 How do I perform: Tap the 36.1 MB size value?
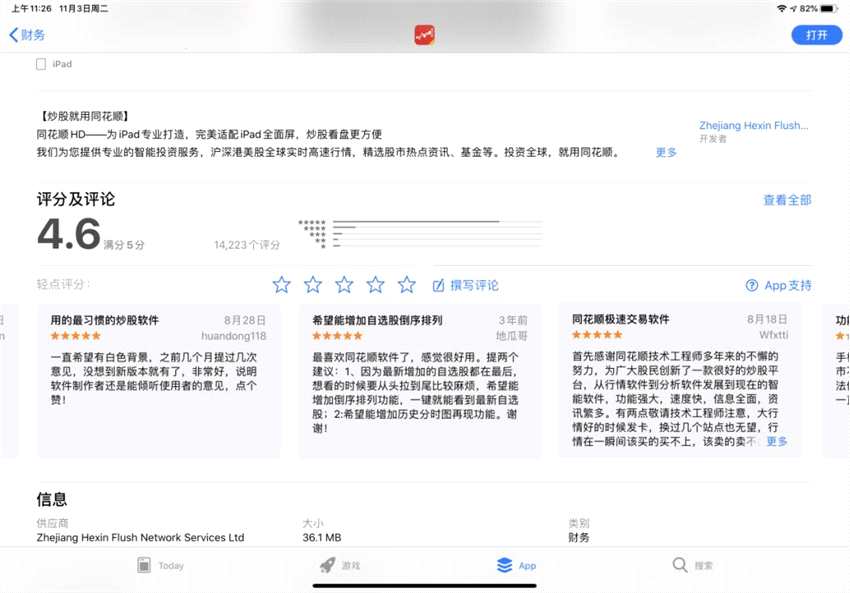pos(322,538)
